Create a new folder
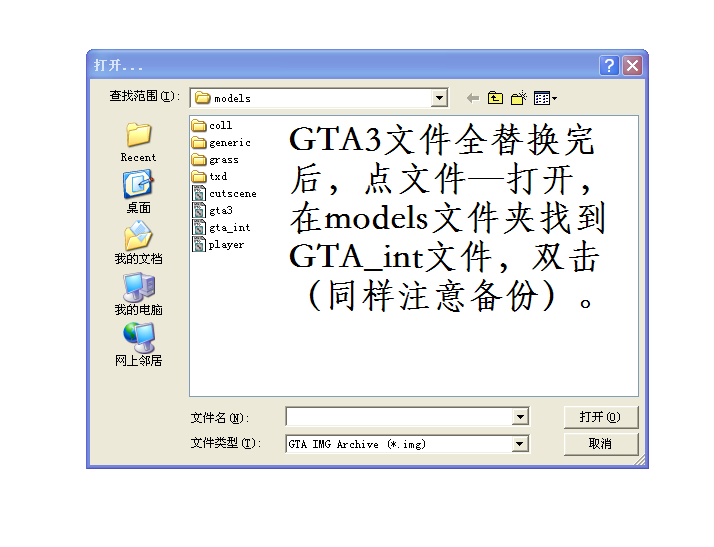714x547 pixels. coord(518,98)
